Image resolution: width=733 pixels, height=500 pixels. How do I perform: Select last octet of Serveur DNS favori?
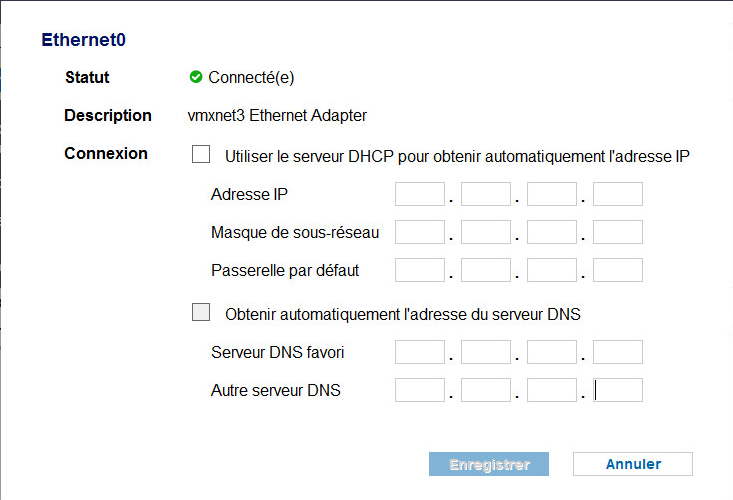click(x=618, y=352)
